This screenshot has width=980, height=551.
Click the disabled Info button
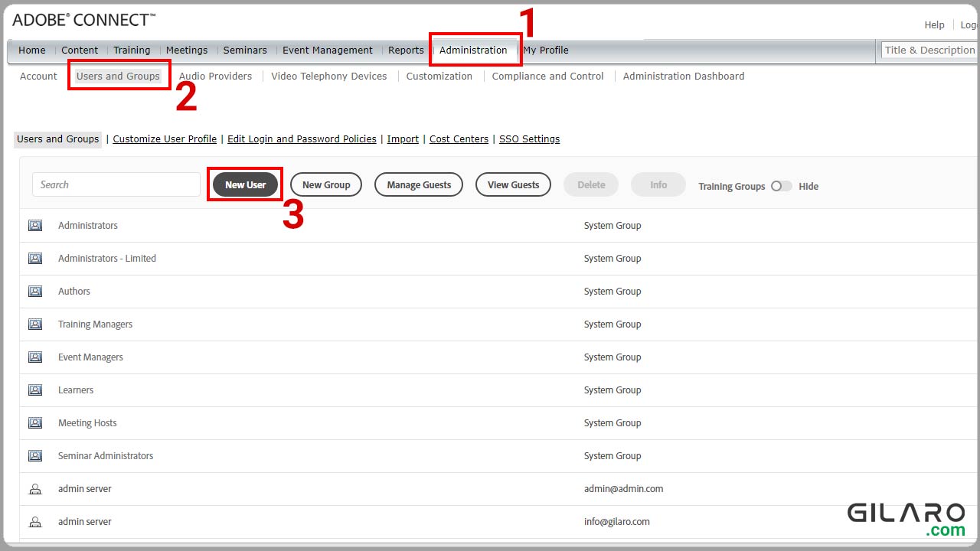658,184
